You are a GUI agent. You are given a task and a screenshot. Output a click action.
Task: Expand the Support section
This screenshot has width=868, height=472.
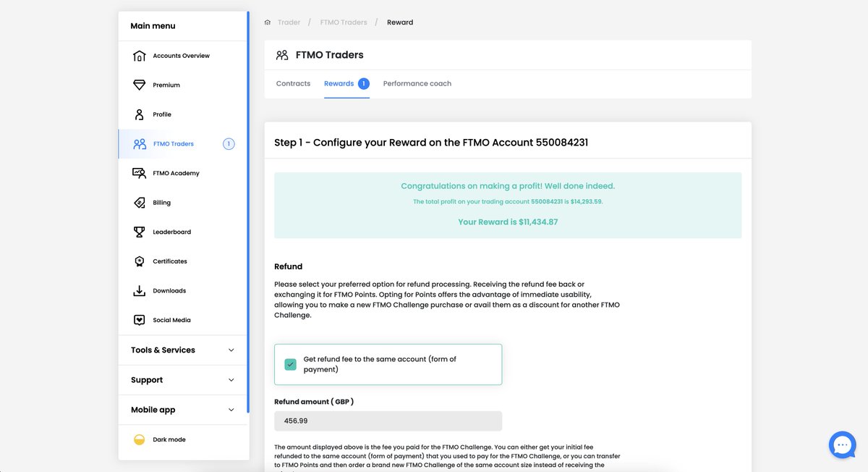183,380
